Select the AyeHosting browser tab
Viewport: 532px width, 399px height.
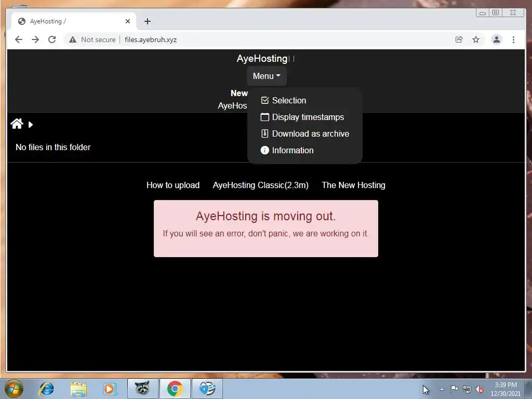point(74,21)
